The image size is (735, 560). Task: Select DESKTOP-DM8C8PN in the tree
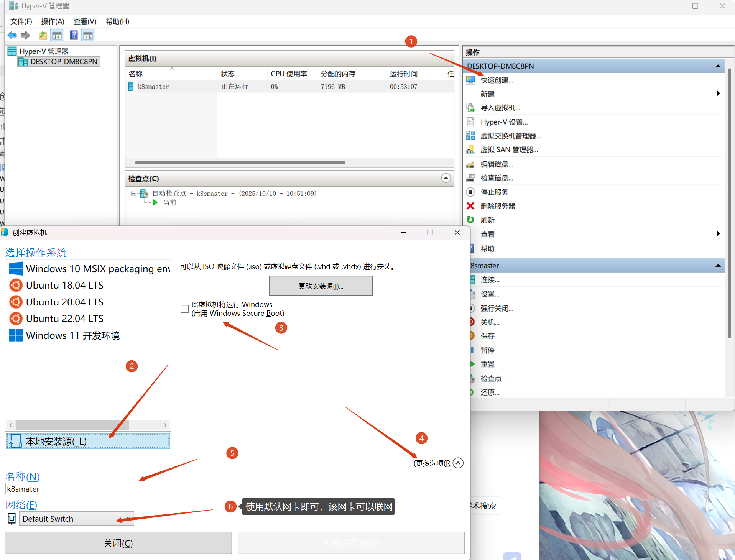point(59,61)
